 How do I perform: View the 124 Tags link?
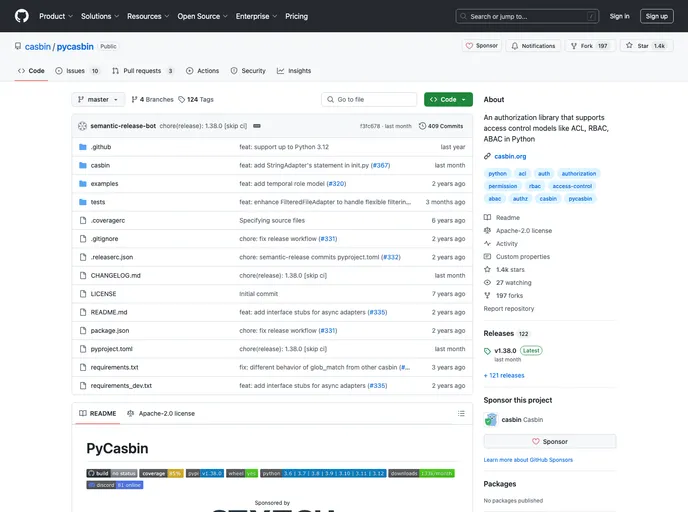pyautogui.click(x=196, y=100)
